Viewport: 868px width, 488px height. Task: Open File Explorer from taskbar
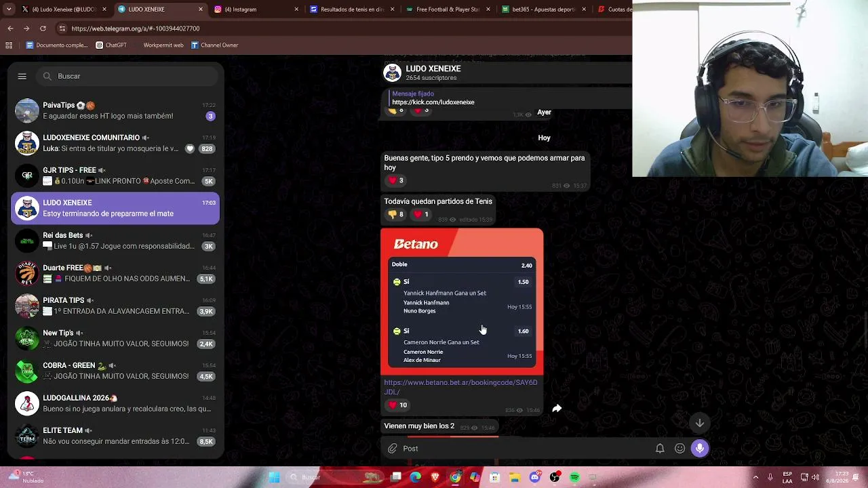515,477
